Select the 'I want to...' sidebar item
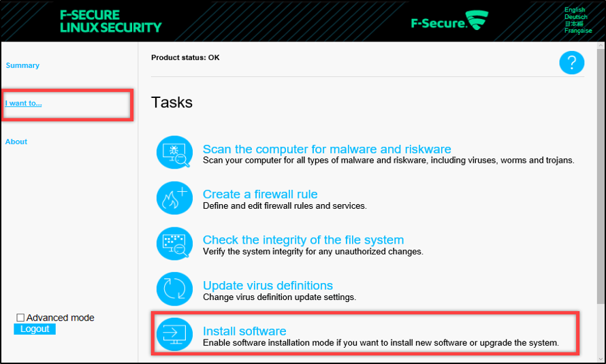The image size is (606, 364). (24, 103)
